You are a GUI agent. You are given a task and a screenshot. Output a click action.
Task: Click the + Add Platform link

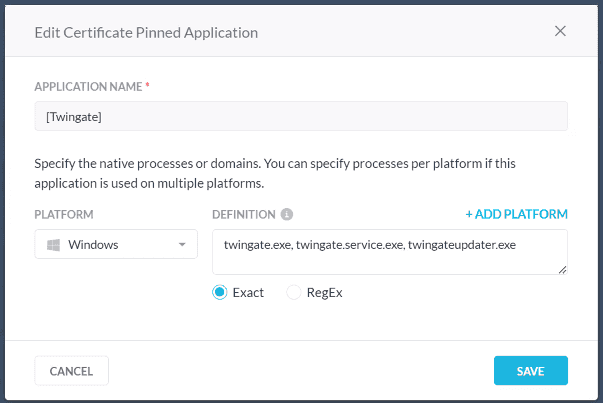tap(516, 214)
